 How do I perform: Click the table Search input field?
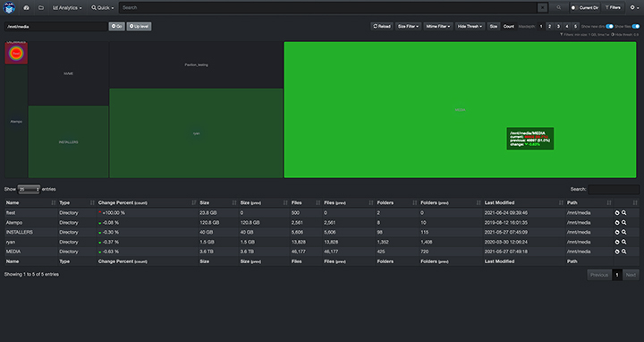tap(614, 189)
